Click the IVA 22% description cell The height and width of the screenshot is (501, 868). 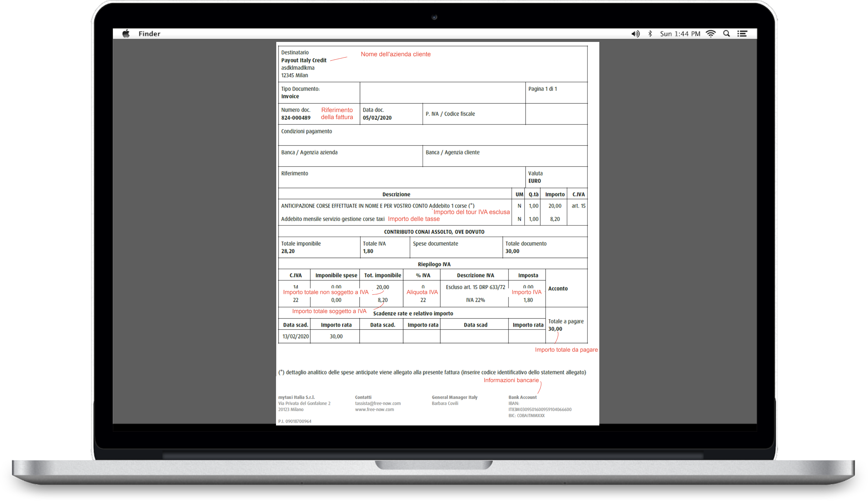tap(475, 300)
